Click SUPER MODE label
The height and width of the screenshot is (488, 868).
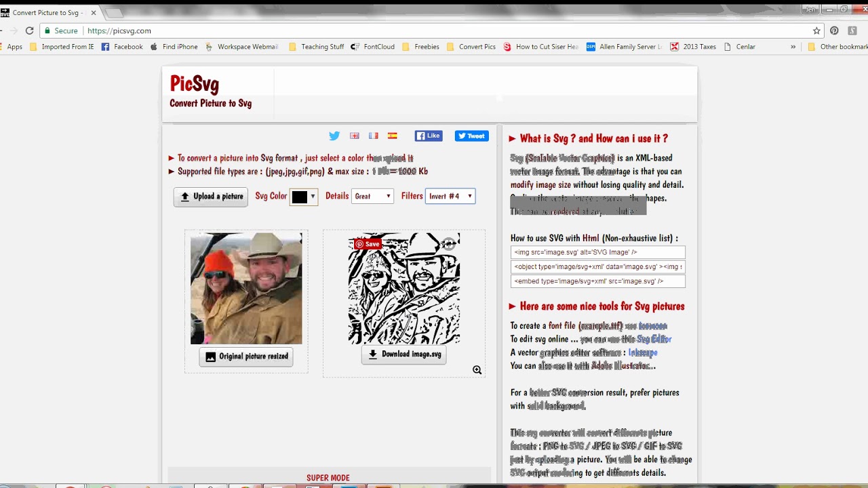pos(328,478)
